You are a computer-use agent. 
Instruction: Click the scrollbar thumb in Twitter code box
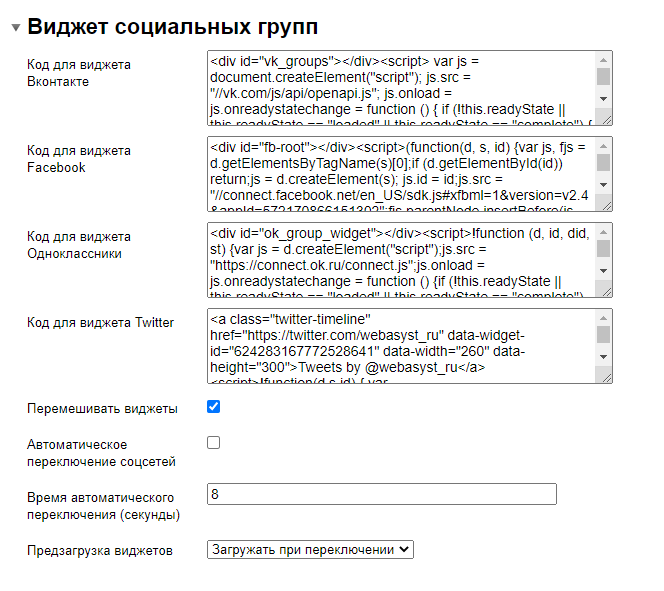[603, 334]
